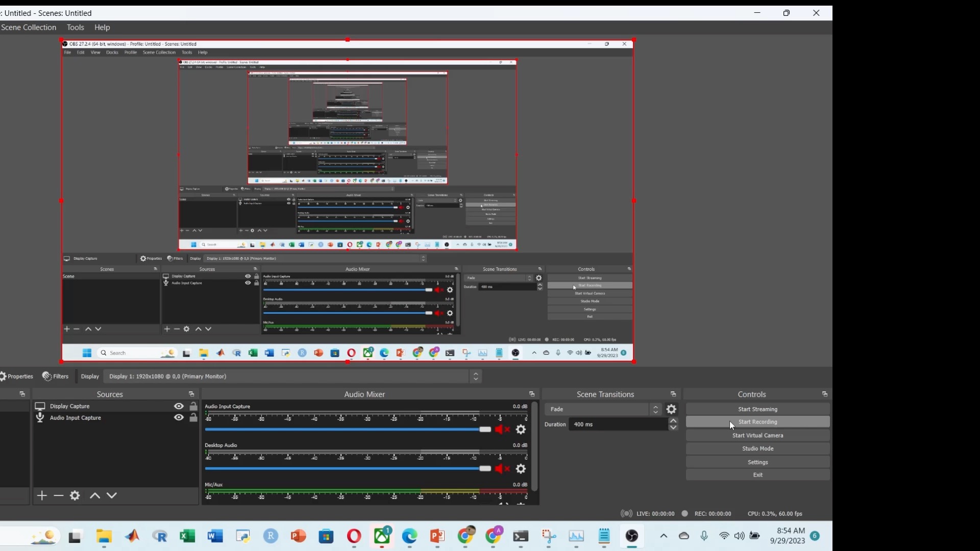Lock the Display Capture source

193,406
